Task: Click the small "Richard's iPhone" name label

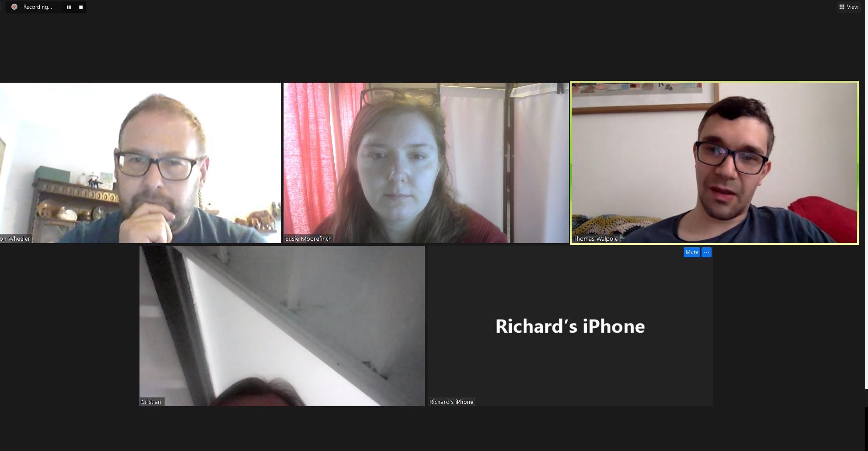Action: 451,402
